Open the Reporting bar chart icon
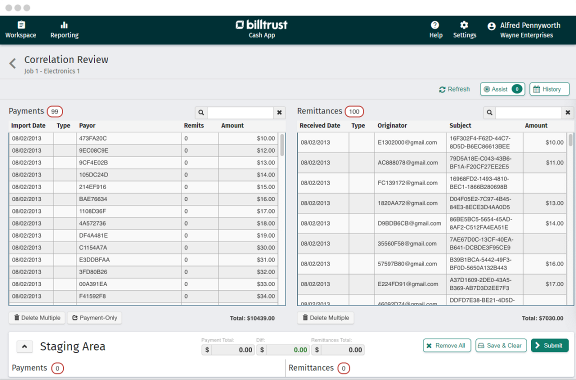The height and width of the screenshot is (380, 576). click(x=64, y=25)
